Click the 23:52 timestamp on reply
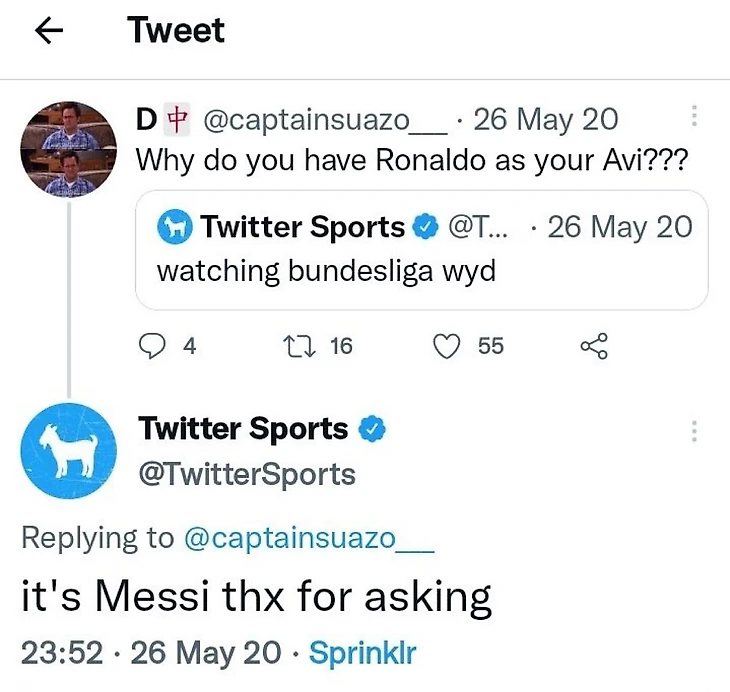 (64, 654)
